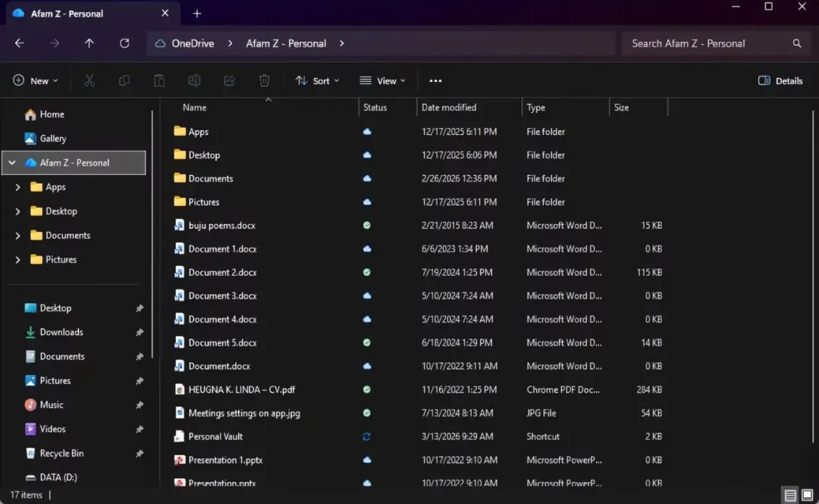Click the navigation pane vertical scrollbar
The width and height of the screenshot is (819, 504).
[x=152, y=234]
